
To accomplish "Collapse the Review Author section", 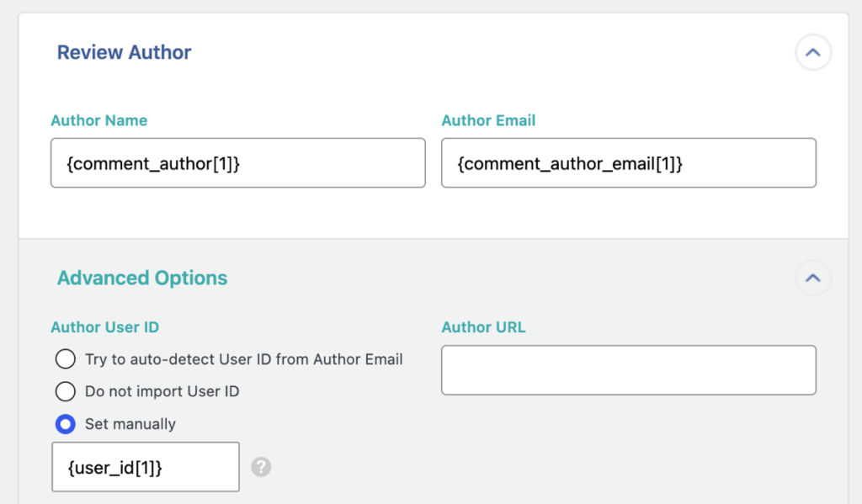I will 812,52.
